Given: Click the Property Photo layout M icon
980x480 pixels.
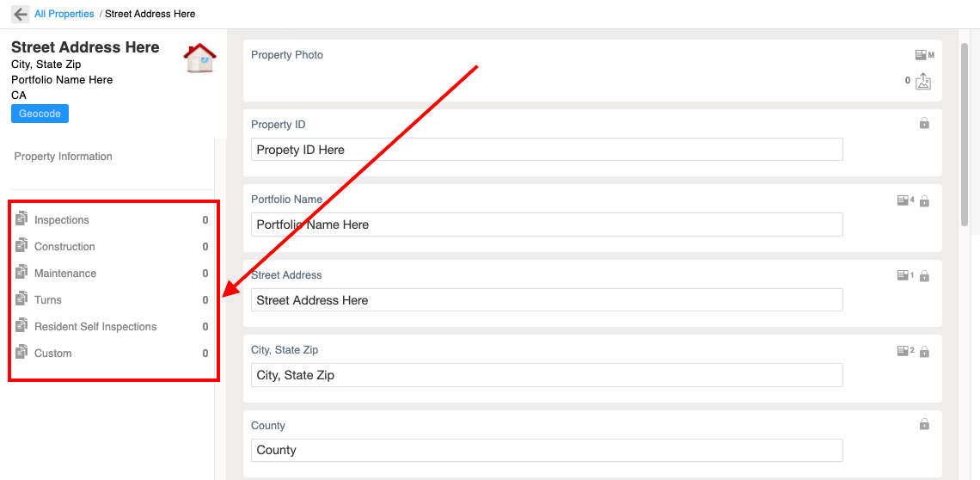Looking at the screenshot, I should (x=924, y=55).
